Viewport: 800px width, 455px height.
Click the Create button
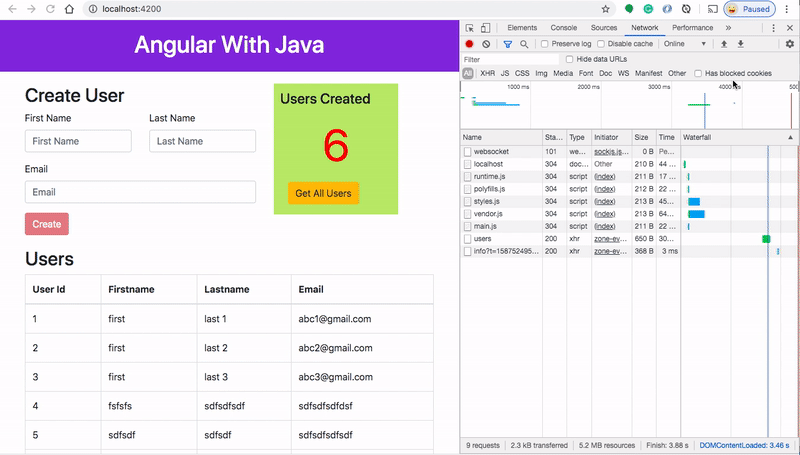tap(47, 224)
